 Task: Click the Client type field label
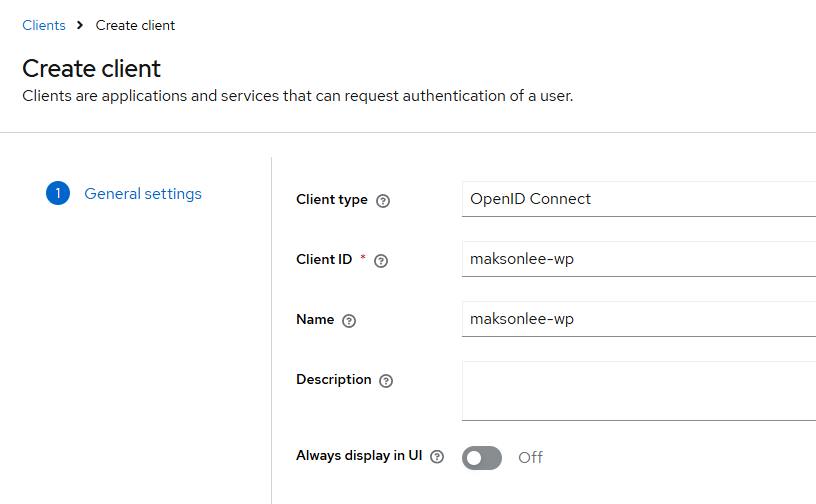coord(332,200)
